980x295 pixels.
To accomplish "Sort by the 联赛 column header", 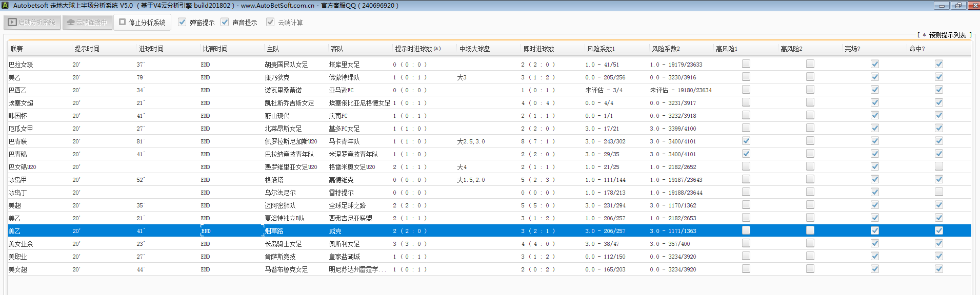I will [x=17, y=49].
